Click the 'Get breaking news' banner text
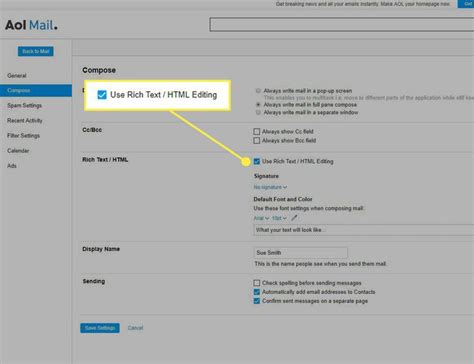Viewport: 474px width, 364px height. [x=363, y=4]
